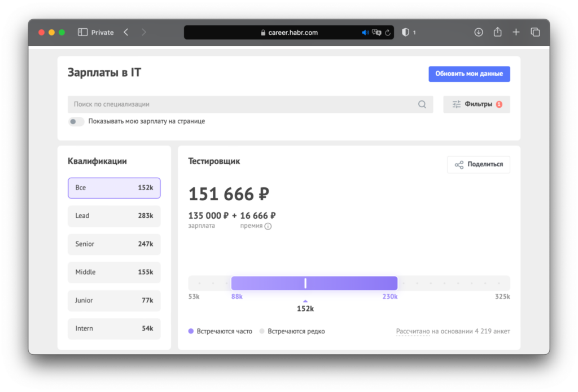Show the tab overview
The image size is (578, 392).
(x=535, y=33)
